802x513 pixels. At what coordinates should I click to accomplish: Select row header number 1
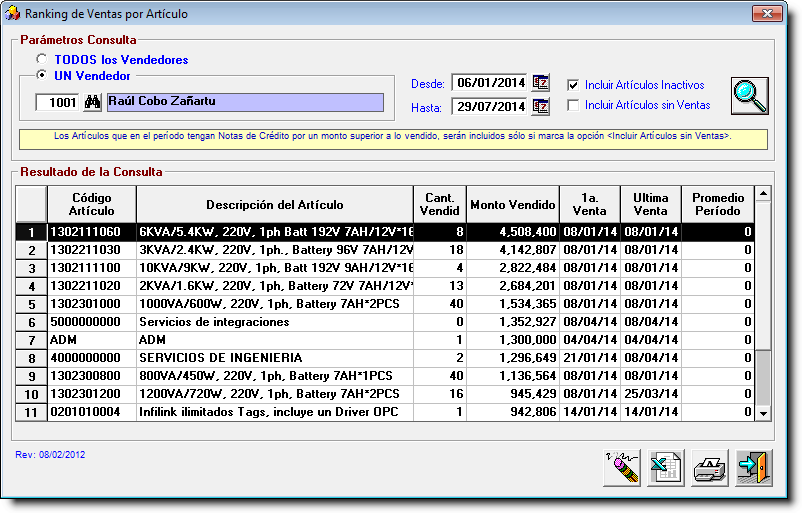tap(31, 232)
